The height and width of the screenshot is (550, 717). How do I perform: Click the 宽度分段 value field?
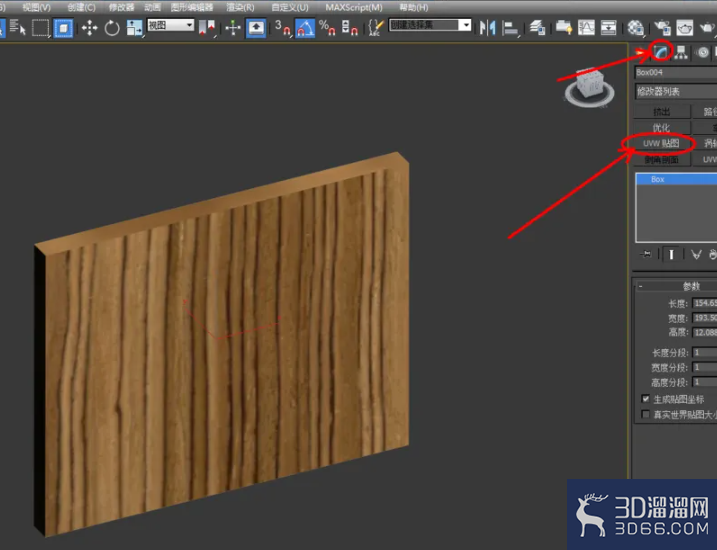(705, 367)
